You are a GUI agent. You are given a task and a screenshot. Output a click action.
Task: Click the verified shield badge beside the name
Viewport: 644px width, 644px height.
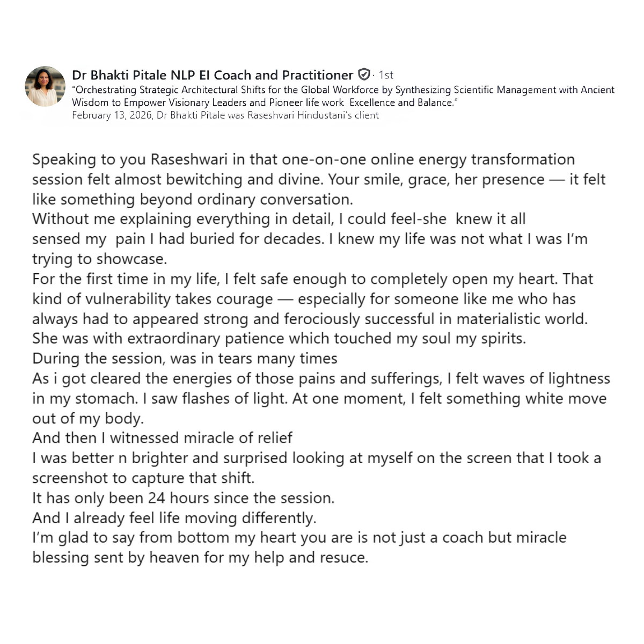364,74
